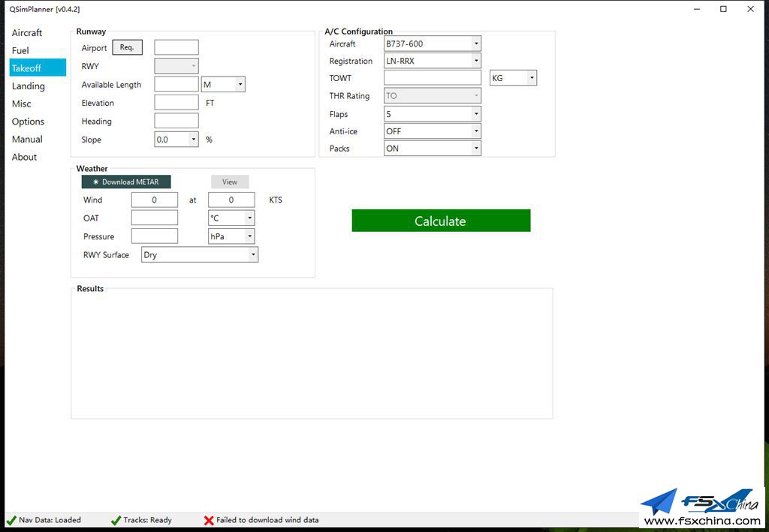Click the green Calculate button
Viewport: 769px width, 532px height.
point(441,221)
